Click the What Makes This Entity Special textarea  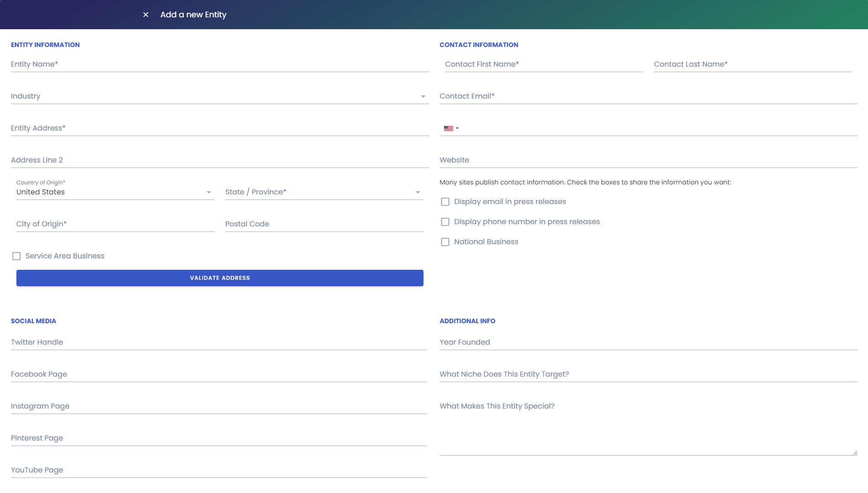648,428
